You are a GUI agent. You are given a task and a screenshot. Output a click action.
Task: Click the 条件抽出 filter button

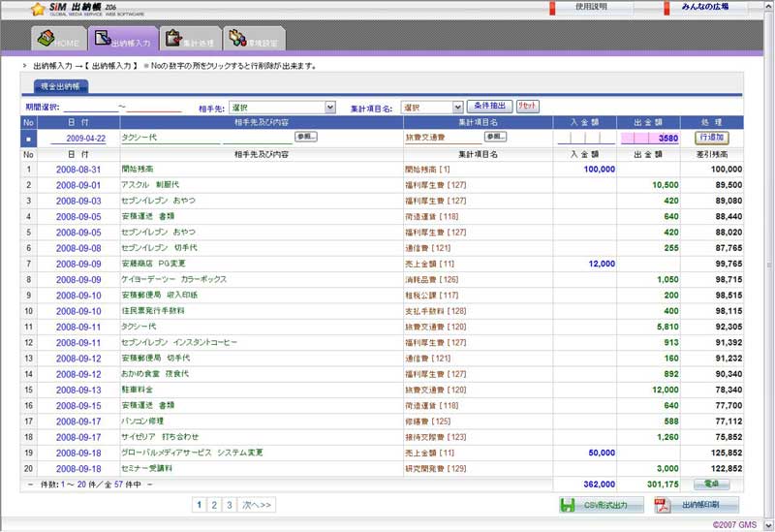point(489,106)
